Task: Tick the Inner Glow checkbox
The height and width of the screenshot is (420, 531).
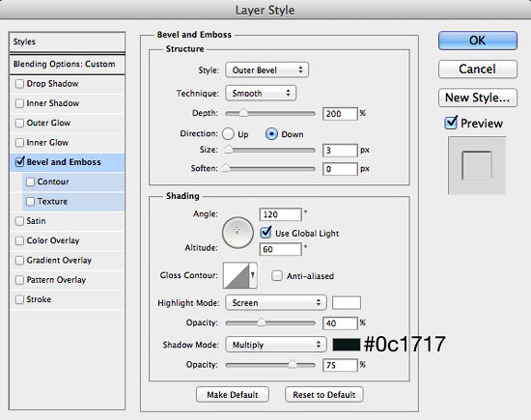Action: click(19, 143)
